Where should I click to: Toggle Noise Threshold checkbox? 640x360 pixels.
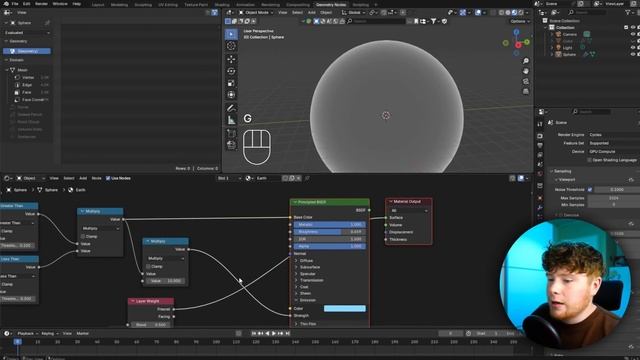coord(590,189)
